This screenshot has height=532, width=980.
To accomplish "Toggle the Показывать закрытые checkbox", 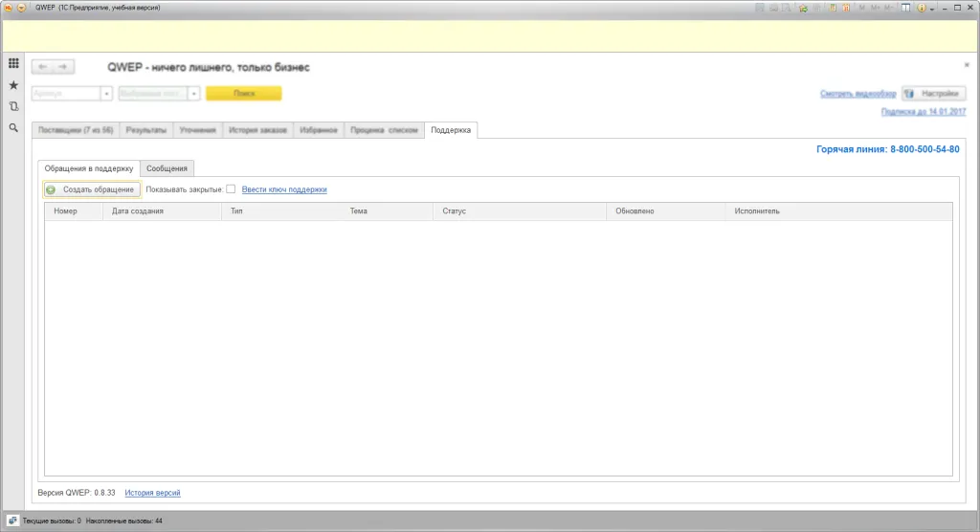I will (x=231, y=188).
